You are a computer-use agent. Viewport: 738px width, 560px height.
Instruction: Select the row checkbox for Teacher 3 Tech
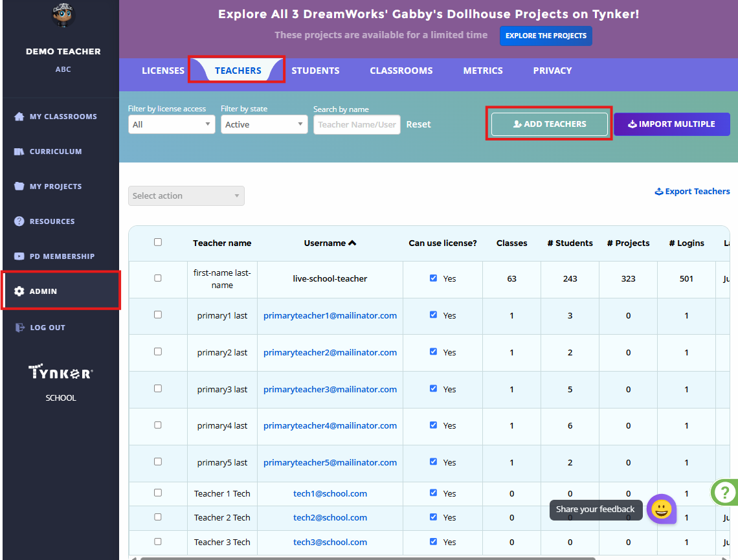pos(158,542)
